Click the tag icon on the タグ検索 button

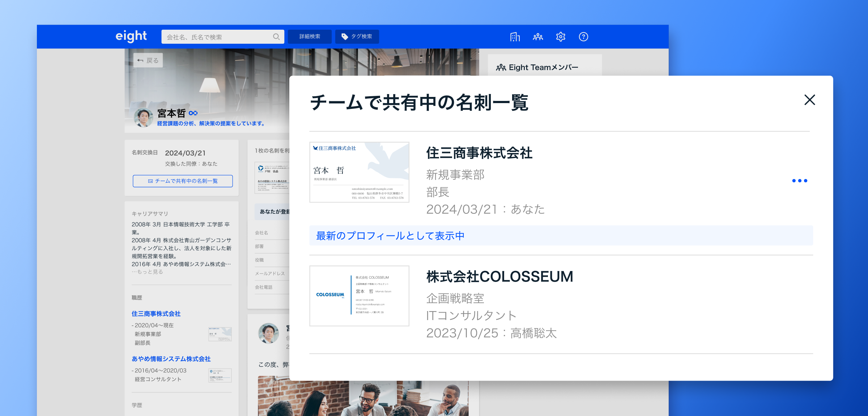tap(345, 36)
